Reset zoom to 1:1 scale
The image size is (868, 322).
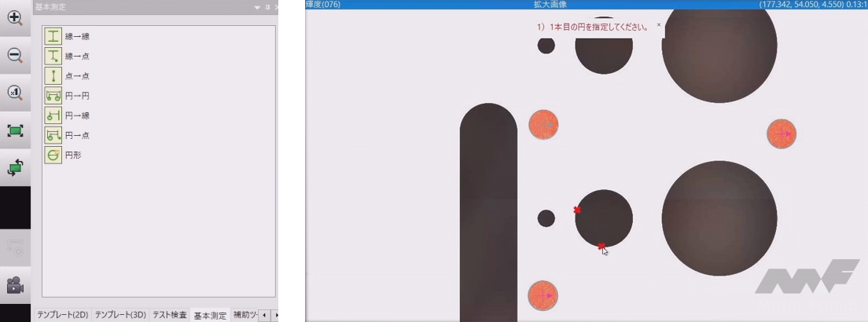tap(15, 93)
